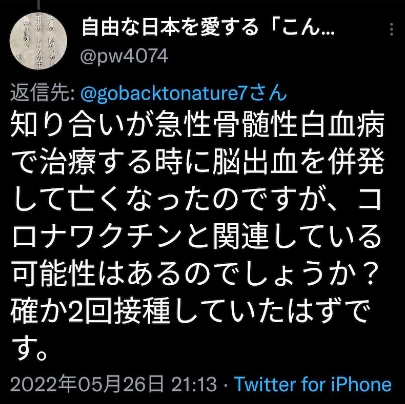The width and height of the screenshot is (405, 404).
Task: Click the line starting で治療する時に
Action: click(199, 163)
